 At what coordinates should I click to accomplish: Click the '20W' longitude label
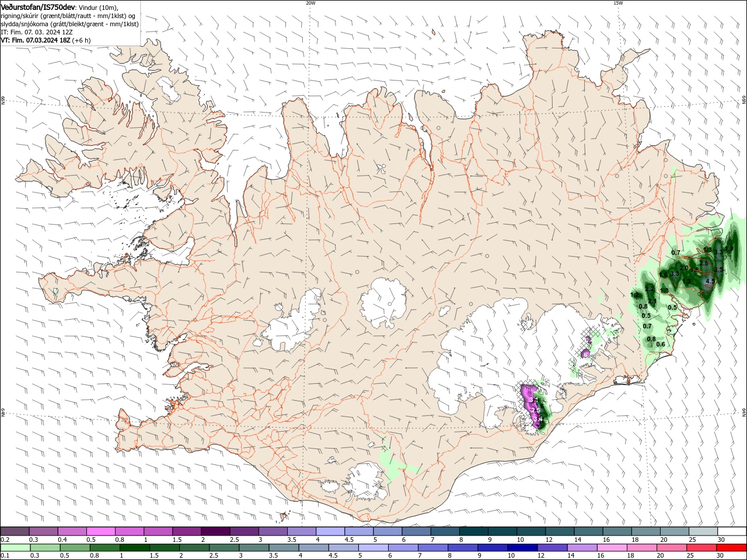(x=310, y=2)
